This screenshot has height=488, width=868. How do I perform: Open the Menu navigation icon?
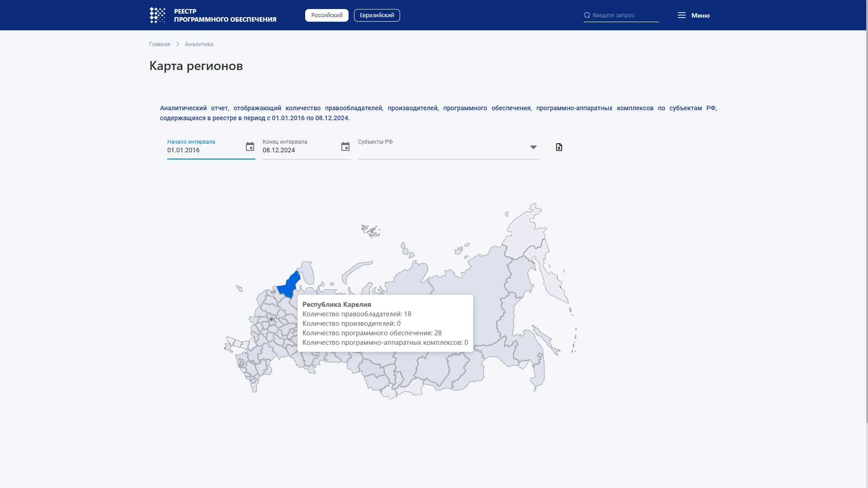[x=681, y=15]
